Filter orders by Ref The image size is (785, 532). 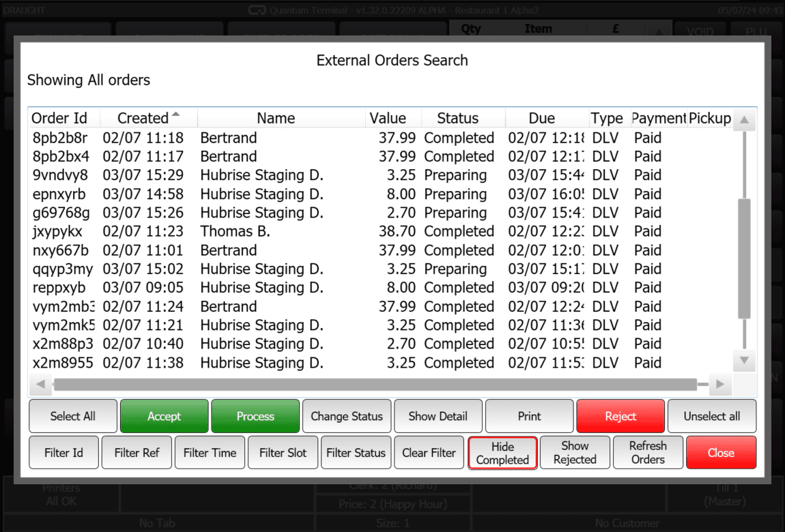(x=137, y=452)
